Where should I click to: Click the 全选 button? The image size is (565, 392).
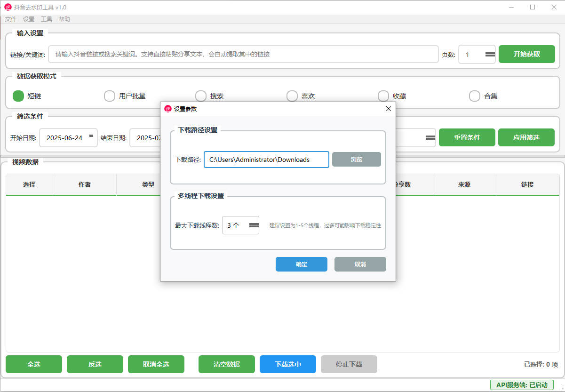[x=34, y=364]
